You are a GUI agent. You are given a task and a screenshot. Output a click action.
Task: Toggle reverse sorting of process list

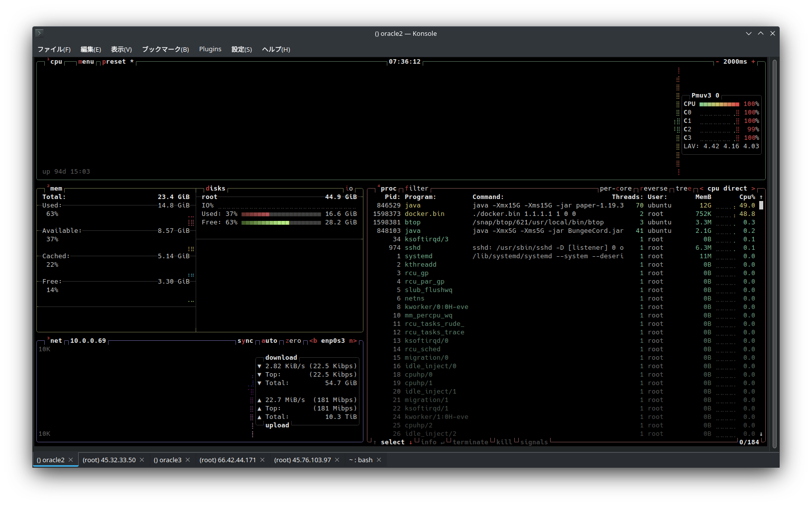click(653, 189)
